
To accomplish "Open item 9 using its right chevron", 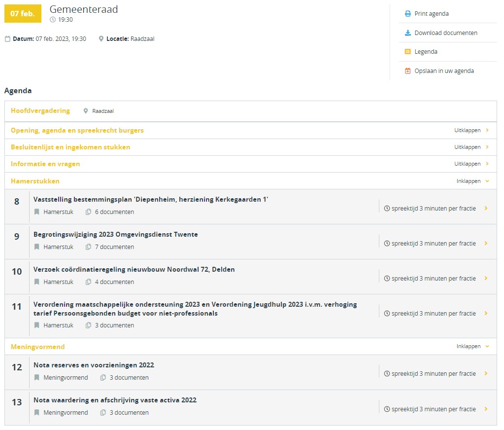I will (486, 244).
